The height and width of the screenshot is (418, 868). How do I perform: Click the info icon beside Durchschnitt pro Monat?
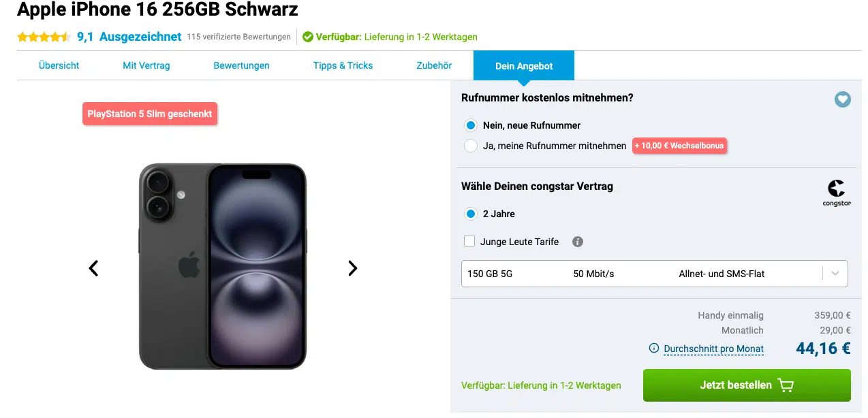coord(654,349)
